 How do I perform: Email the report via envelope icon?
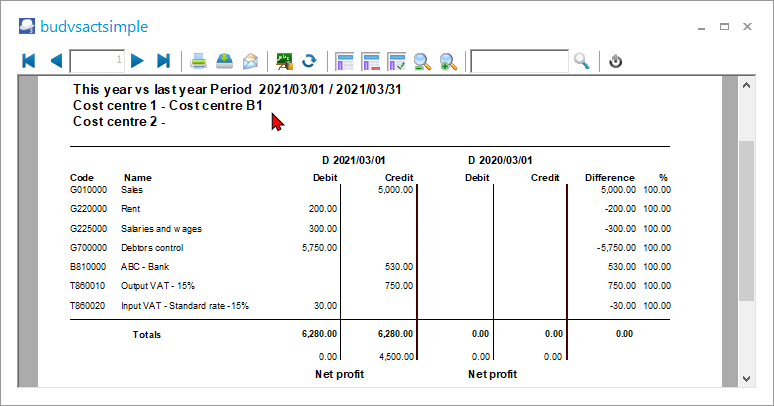coord(250,61)
